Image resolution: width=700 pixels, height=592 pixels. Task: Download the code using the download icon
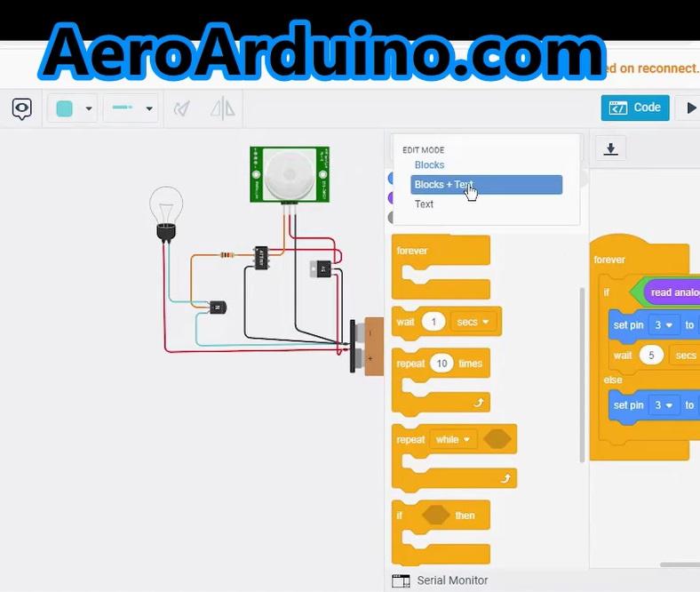click(x=610, y=148)
